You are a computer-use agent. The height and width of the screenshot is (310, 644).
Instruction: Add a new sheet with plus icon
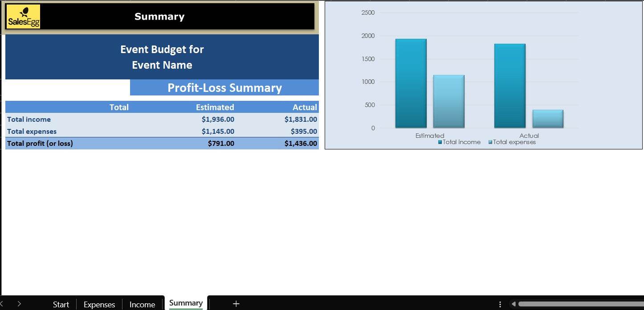236,304
